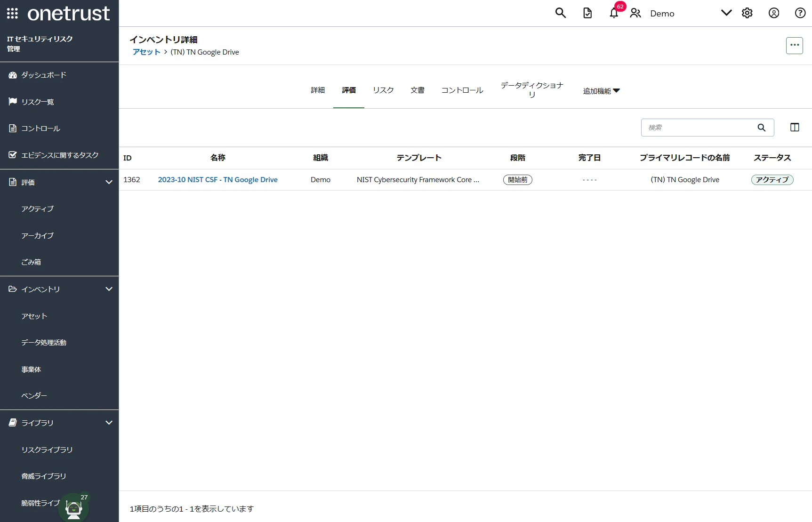The image size is (812, 522).
Task: Switch to the リスク tab
Action: [x=383, y=90]
